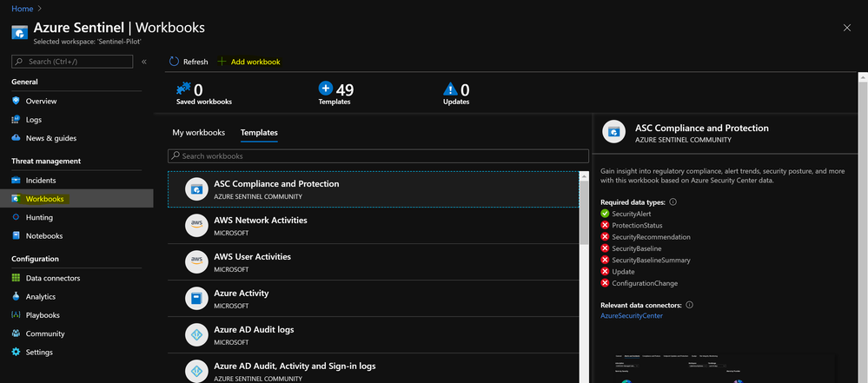Select the Workbooks sidebar item
This screenshot has width=868, height=383.
[x=76, y=199]
